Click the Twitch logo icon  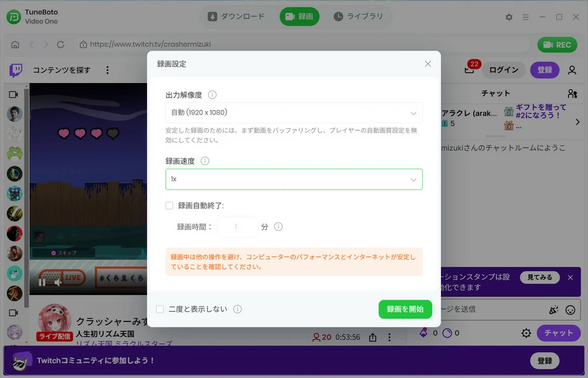tap(16, 70)
